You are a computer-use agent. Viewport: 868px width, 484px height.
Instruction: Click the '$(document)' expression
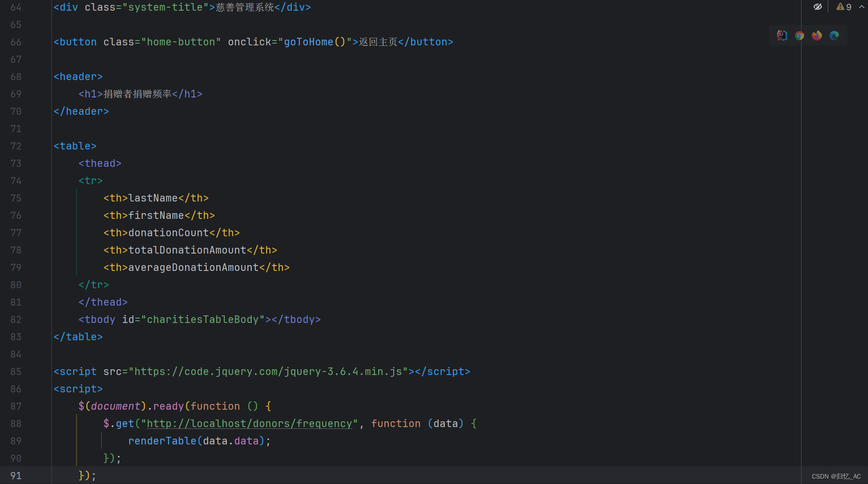click(x=113, y=406)
